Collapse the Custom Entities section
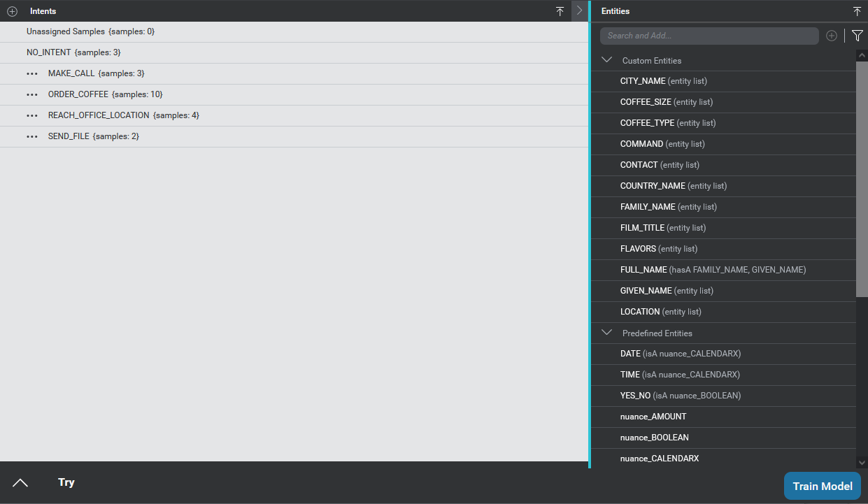 click(x=607, y=60)
